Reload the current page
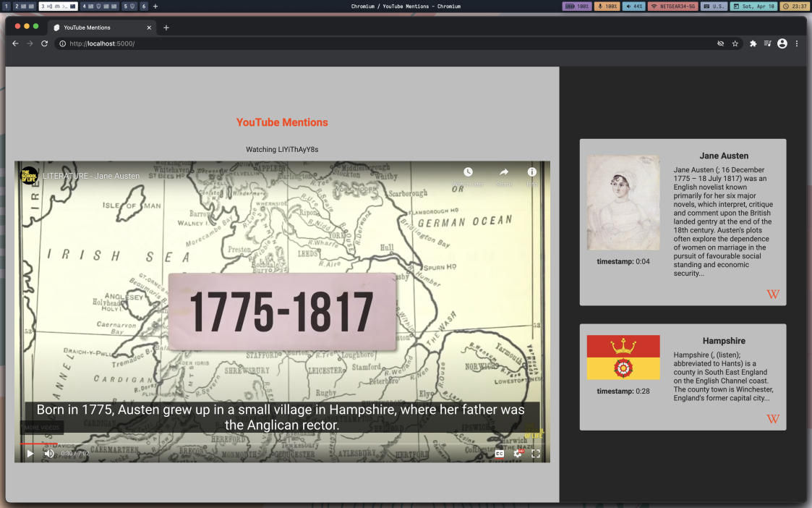This screenshot has height=508, width=812. tap(45, 43)
